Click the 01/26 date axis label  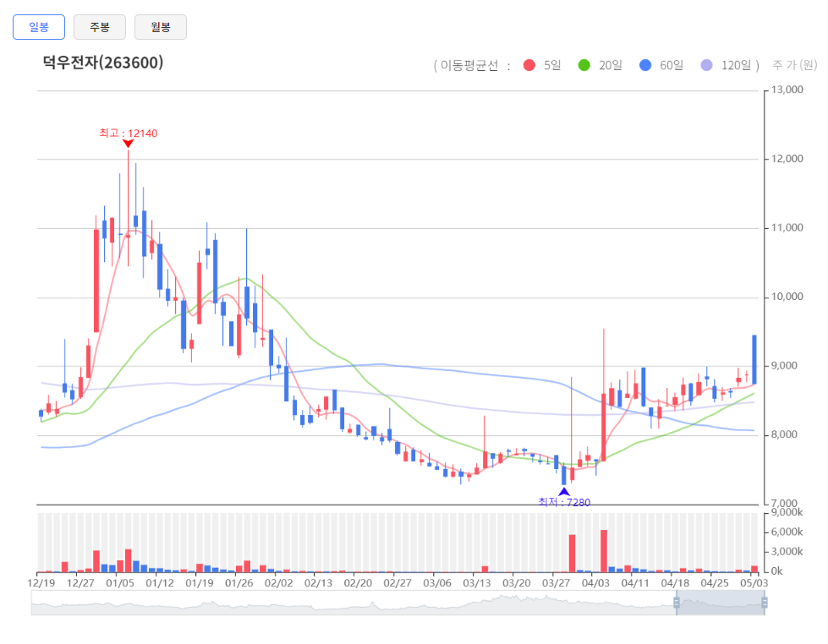(x=239, y=583)
